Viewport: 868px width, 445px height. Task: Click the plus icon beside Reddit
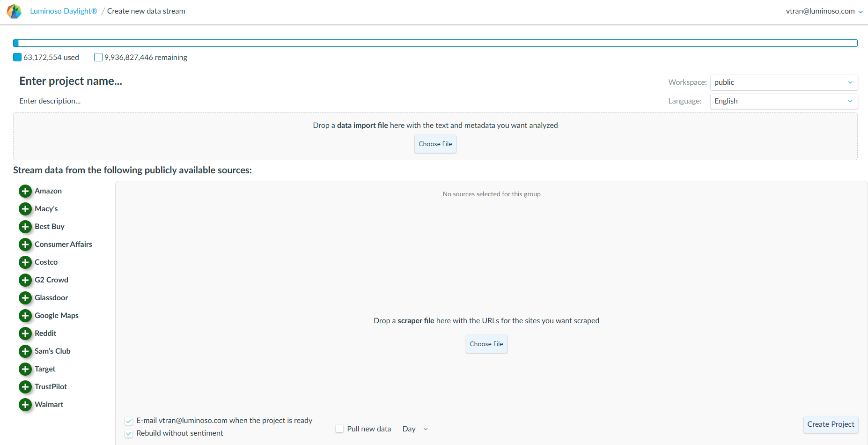tap(25, 334)
